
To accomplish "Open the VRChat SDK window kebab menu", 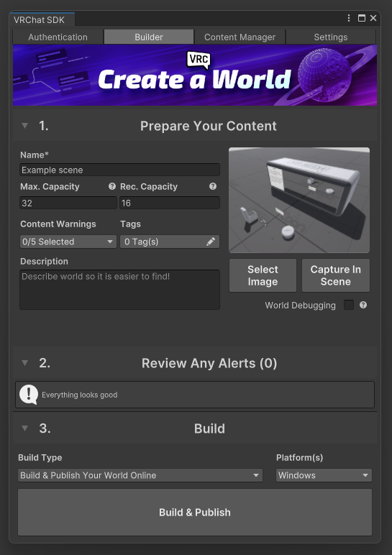I will [x=349, y=18].
